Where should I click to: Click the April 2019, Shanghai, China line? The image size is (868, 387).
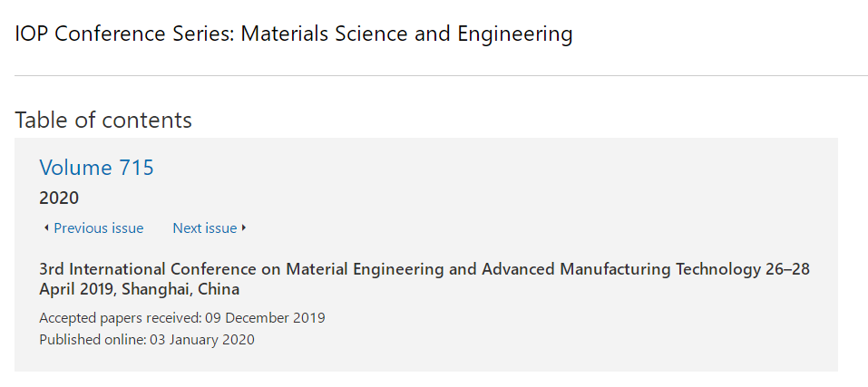140,288
